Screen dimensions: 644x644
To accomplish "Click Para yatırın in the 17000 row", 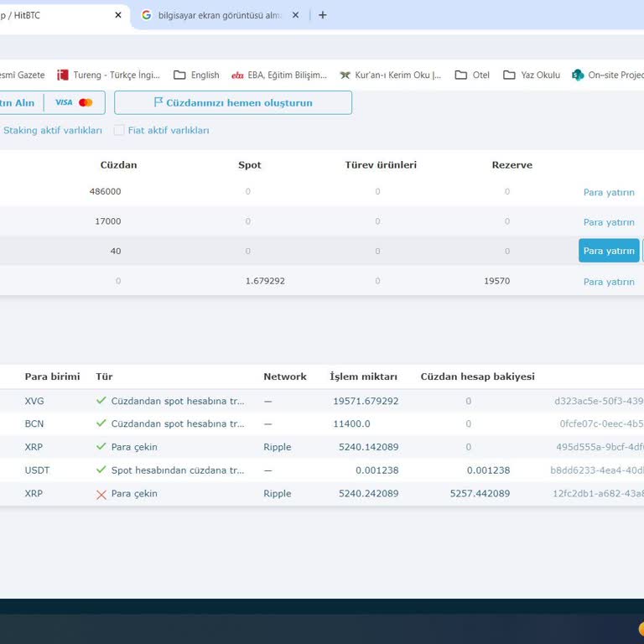I will 609,222.
